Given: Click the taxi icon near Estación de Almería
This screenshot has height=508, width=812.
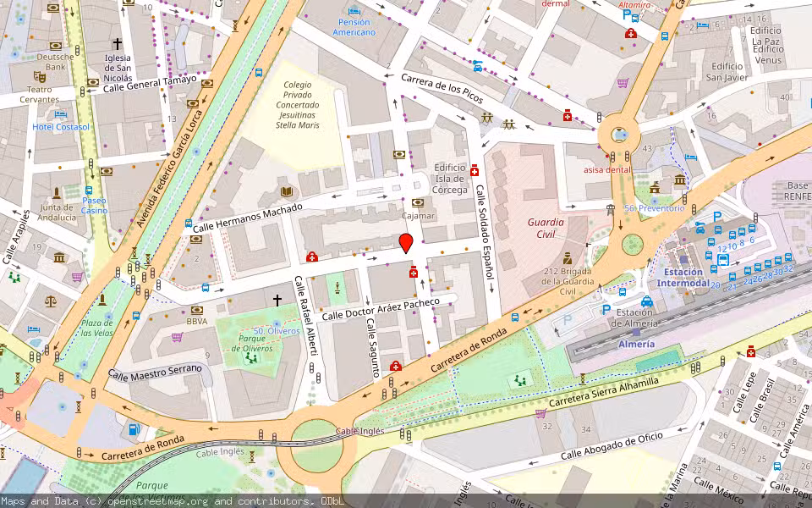Looking at the screenshot, I should (x=647, y=301).
